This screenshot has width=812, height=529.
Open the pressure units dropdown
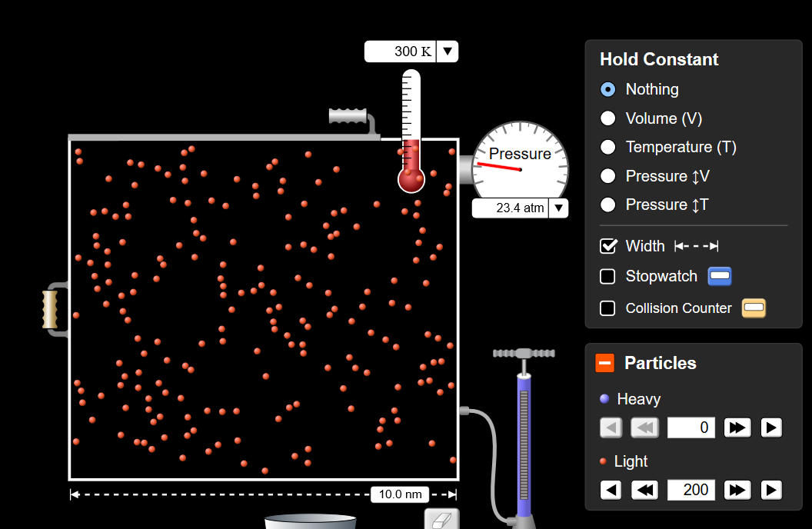(x=558, y=208)
